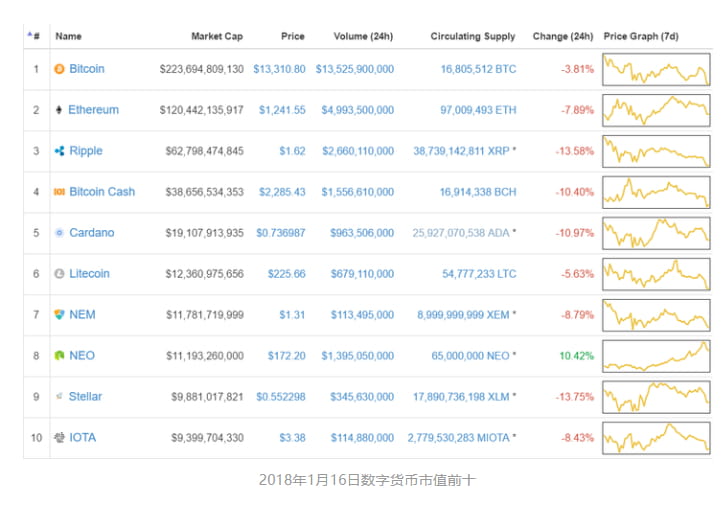Screen dimensions: 726x530
Task: Click the IOTA logo icon
Action: pos(59,437)
